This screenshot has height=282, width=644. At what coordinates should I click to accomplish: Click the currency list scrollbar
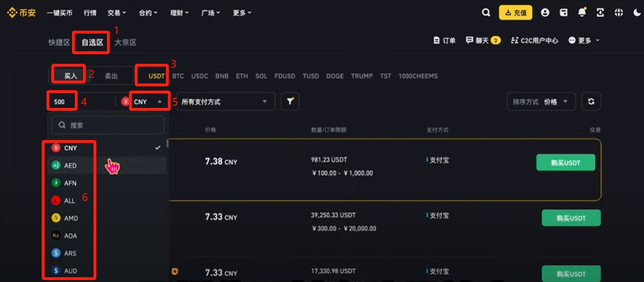click(x=167, y=143)
